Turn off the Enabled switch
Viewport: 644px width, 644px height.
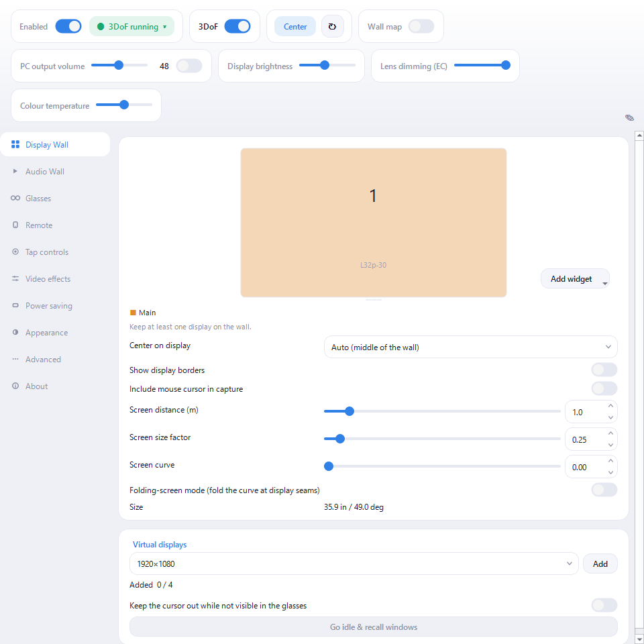(68, 26)
